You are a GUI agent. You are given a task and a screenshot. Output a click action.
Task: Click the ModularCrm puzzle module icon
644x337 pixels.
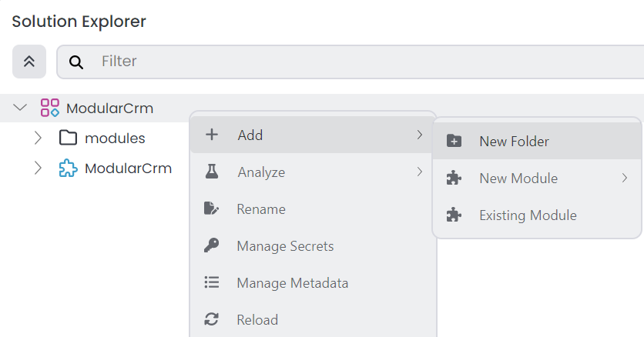(69, 168)
